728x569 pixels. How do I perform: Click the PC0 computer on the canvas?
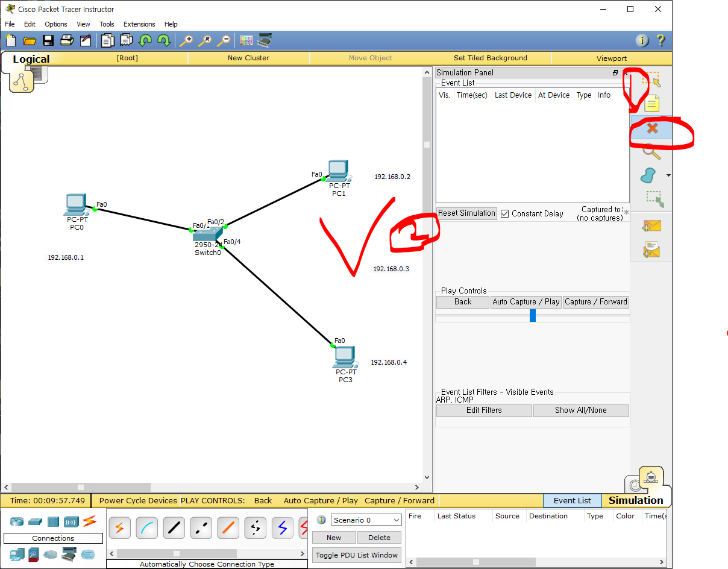[77, 205]
